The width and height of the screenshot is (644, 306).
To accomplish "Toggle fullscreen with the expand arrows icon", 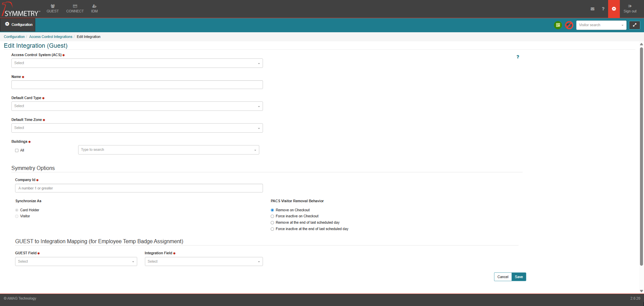I will coord(634,25).
